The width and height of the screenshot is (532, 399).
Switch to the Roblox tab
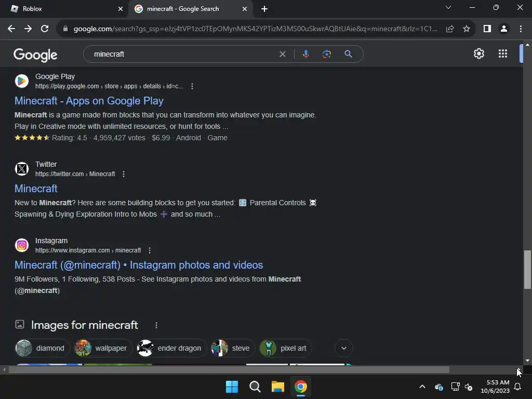[64, 9]
